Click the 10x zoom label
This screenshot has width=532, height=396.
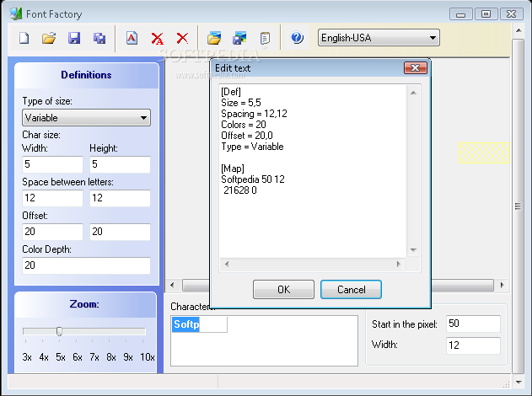pos(148,357)
